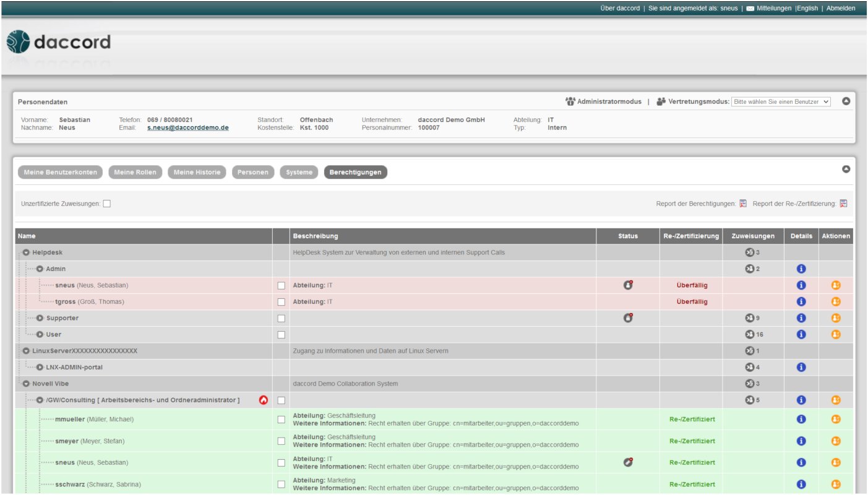Open the Mitteilungen envelope icon
This screenshot has height=495, width=868.
[750, 9]
